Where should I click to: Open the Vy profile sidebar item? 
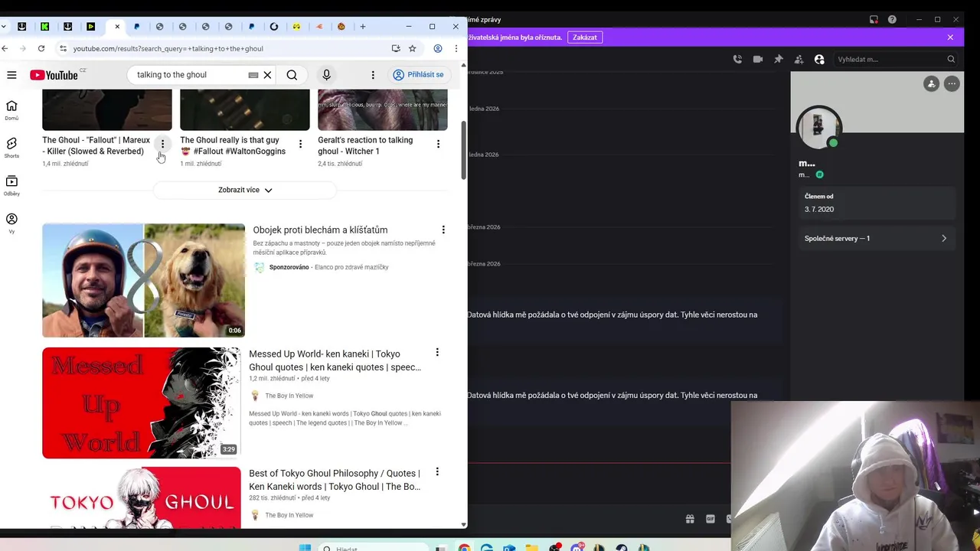[11, 223]
